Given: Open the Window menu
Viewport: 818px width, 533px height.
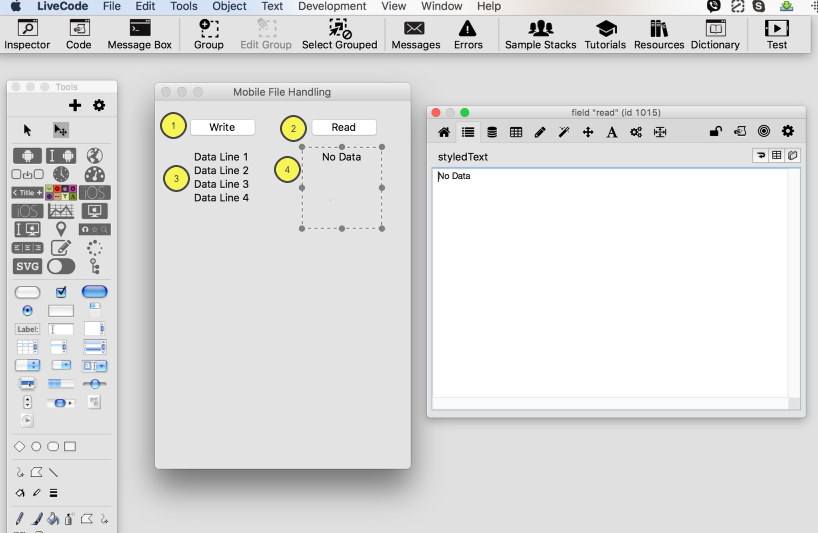Looking at the screenshot, I should pyautogui.click(x=441, y=6).
